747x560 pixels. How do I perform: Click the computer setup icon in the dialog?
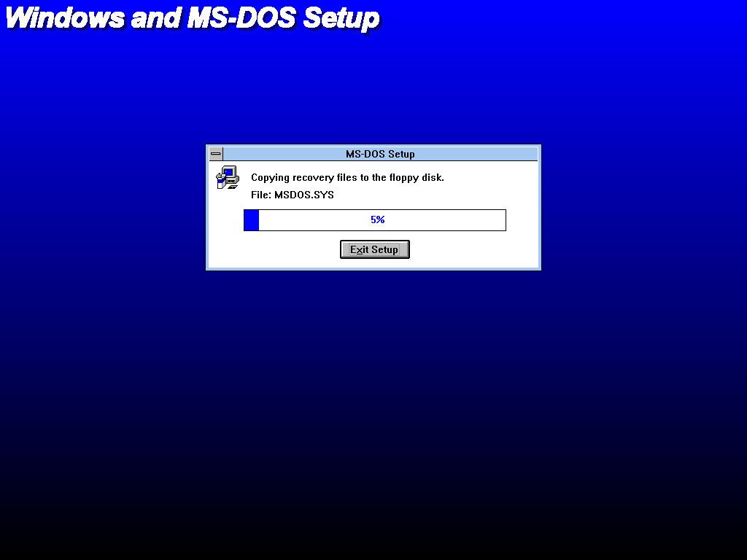tap(228, 178)
